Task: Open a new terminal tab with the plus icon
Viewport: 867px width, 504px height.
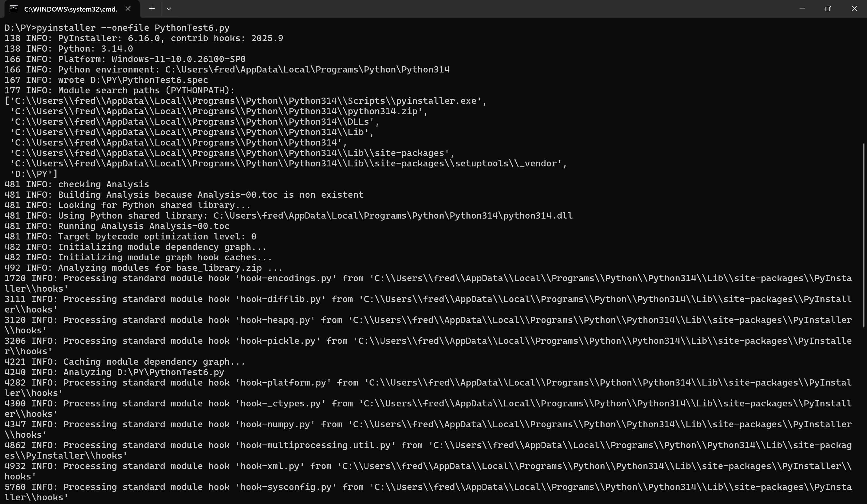Action: (x=152, y=9)
